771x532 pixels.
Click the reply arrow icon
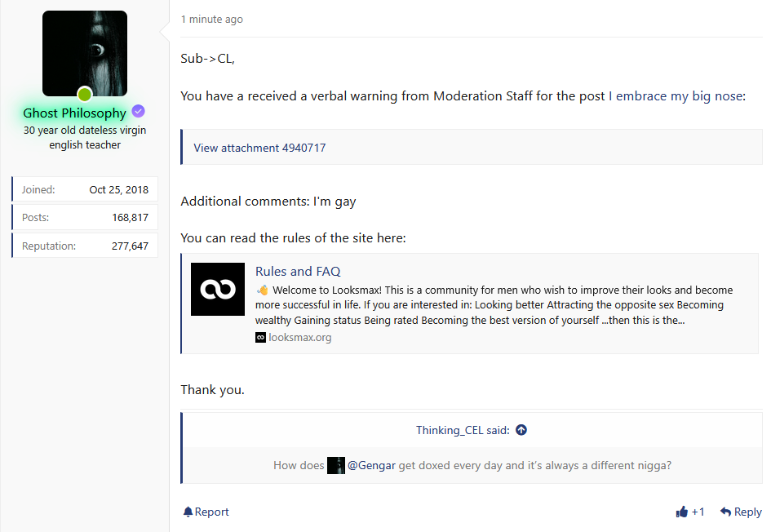(725, 512)
